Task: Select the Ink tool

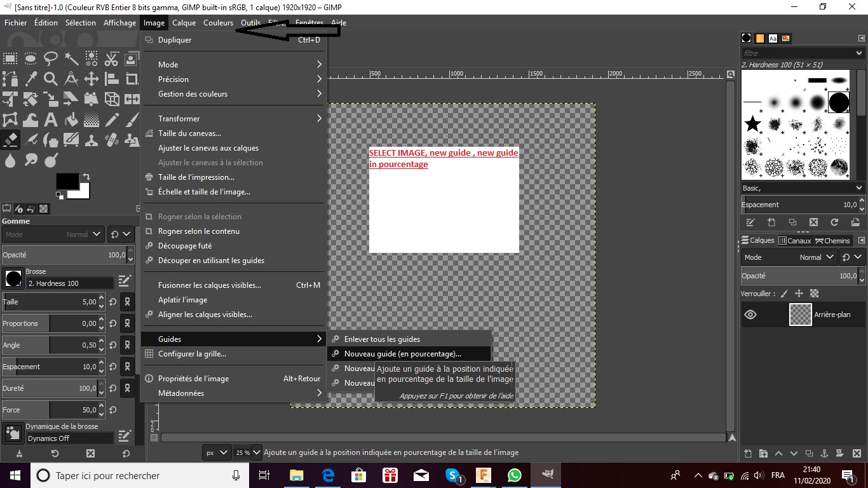Action: pos(51,140)
